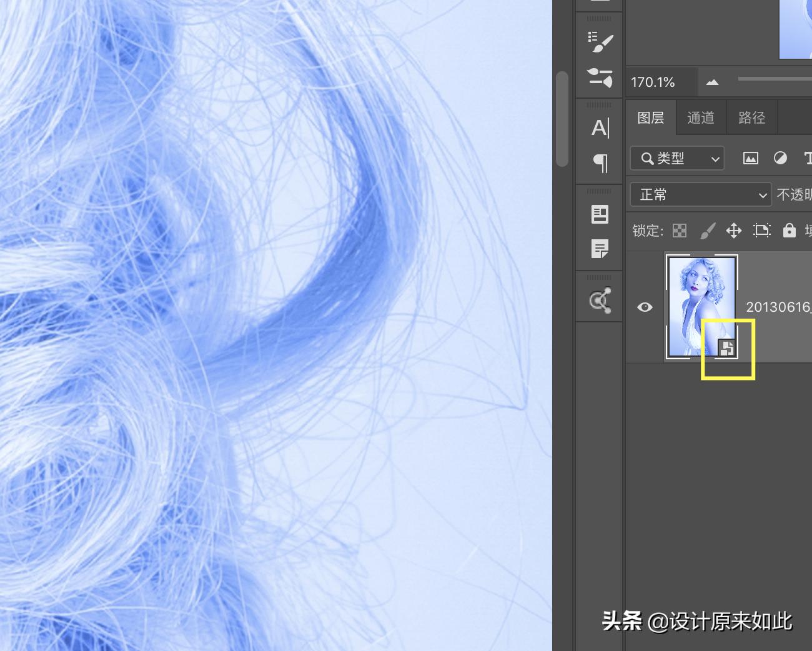
Task: Toggle lock transparent pixels
Action: tap(680, 231)
